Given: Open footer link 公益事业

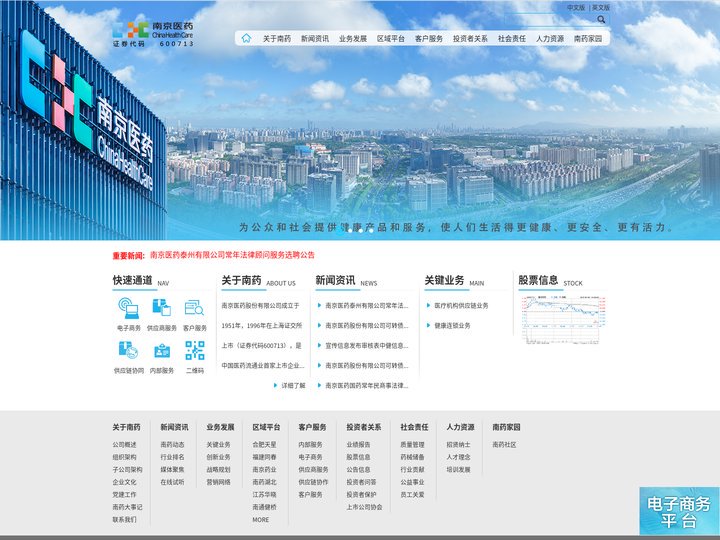Looking at the screenshot, I should pos(412,482).
